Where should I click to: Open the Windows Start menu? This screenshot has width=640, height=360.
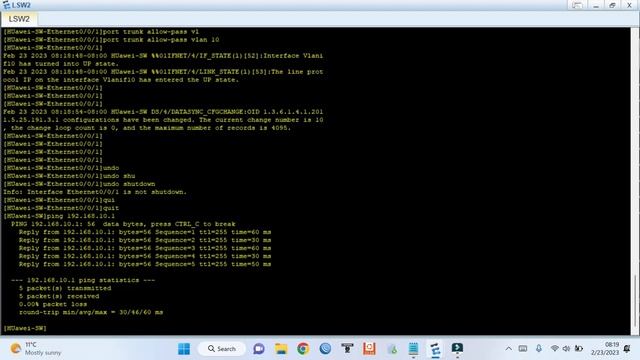click(x=184, y=349)
